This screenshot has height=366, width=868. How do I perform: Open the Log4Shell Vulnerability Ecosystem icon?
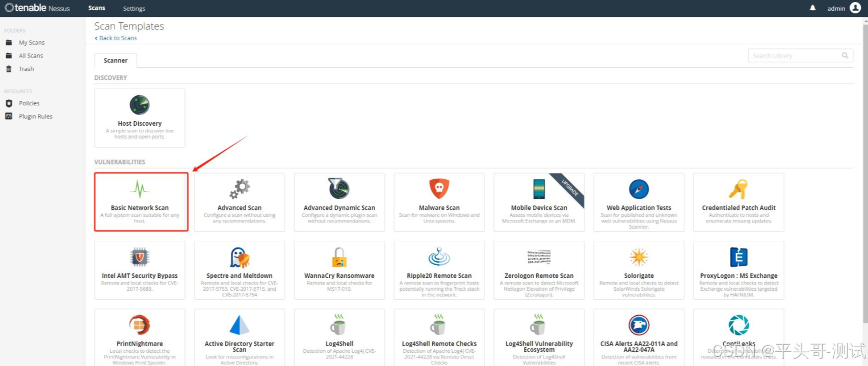click(538, 324)
